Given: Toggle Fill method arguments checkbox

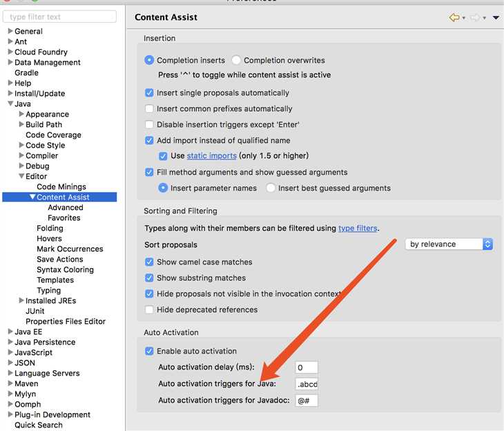Looking at the screenshot, I should [x=149, y=172].
